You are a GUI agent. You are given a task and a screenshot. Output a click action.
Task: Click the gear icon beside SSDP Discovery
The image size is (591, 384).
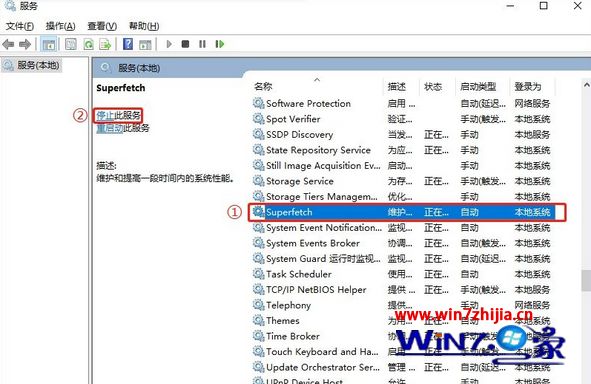tap(258, 135)
